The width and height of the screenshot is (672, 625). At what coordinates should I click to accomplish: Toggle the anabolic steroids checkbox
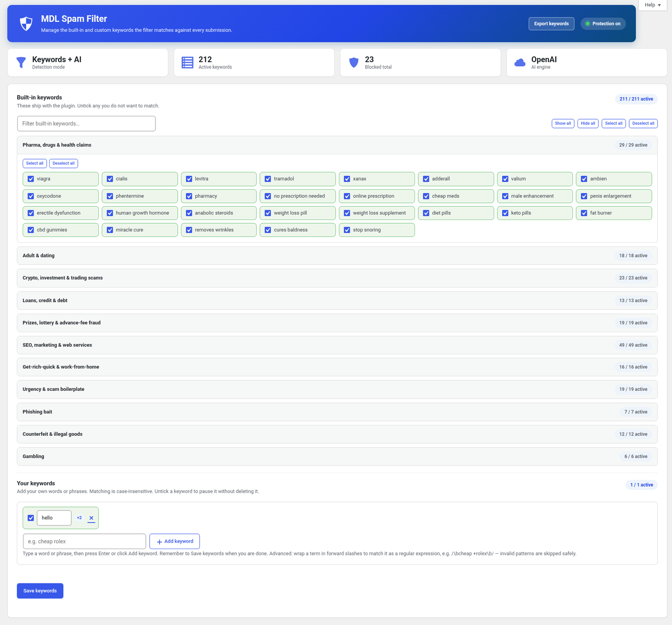pos(189,213)
